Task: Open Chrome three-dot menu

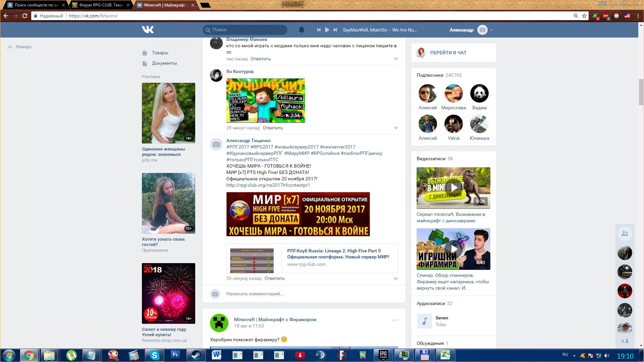Action: 638,16
